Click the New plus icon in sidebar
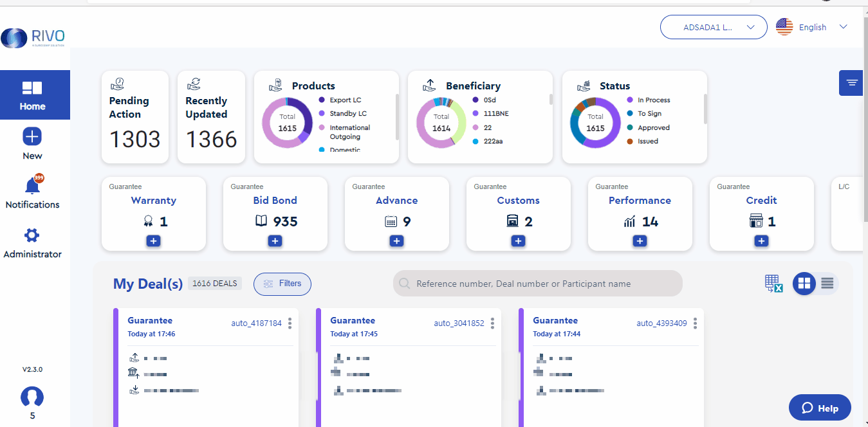Viewport: 868px width, 427px height. point(32,136)
